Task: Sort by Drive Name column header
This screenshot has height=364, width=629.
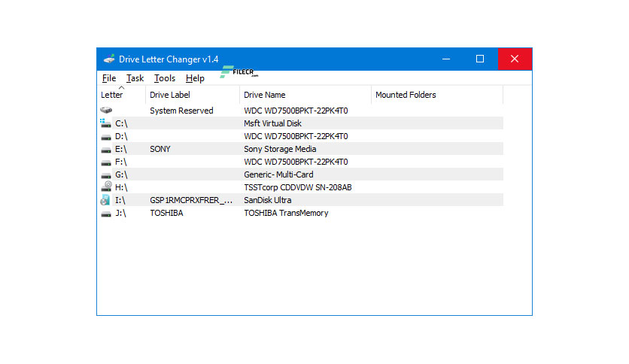Action: point(305,95)
